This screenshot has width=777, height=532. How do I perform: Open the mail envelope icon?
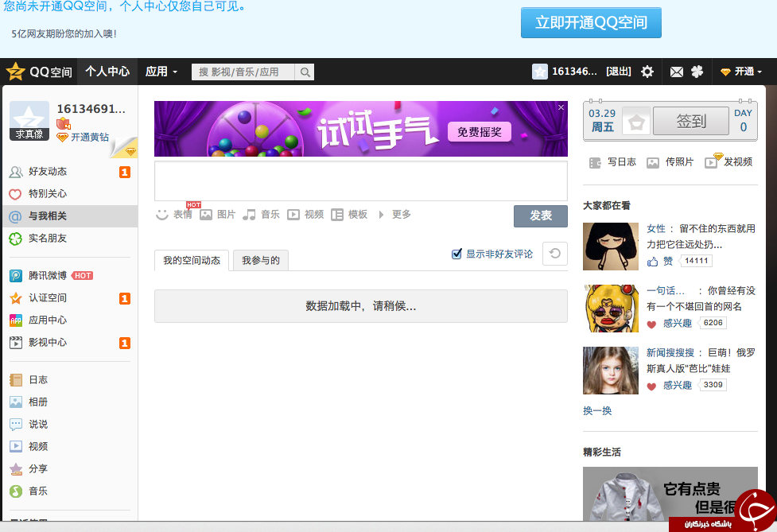(x=677, y=72)
